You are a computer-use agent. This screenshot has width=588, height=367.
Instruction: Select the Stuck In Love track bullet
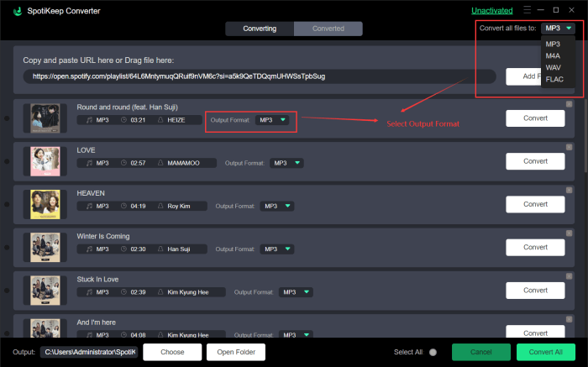pyautogui.click(x=7, y=291)
